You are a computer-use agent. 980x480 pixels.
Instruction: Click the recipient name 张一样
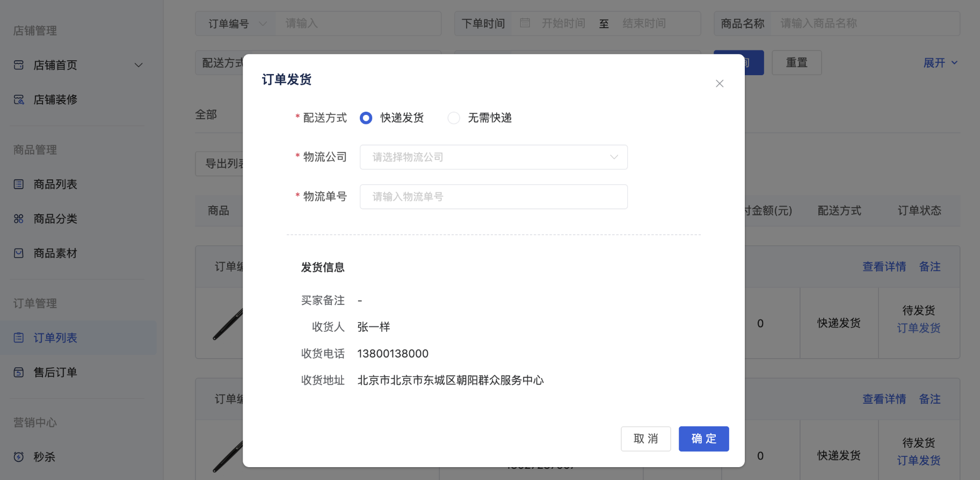click(x=374, y=327)
